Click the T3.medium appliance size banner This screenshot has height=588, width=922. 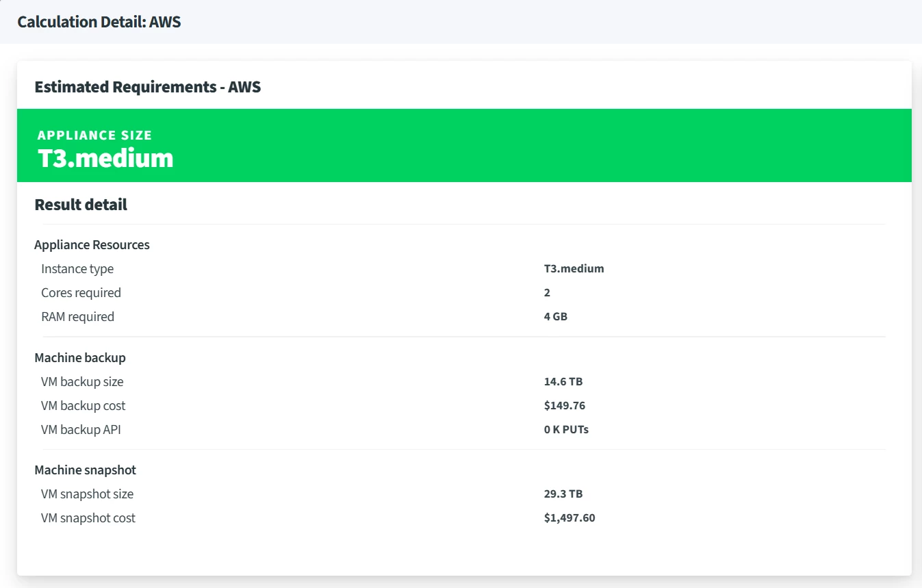tap(464, 145)
